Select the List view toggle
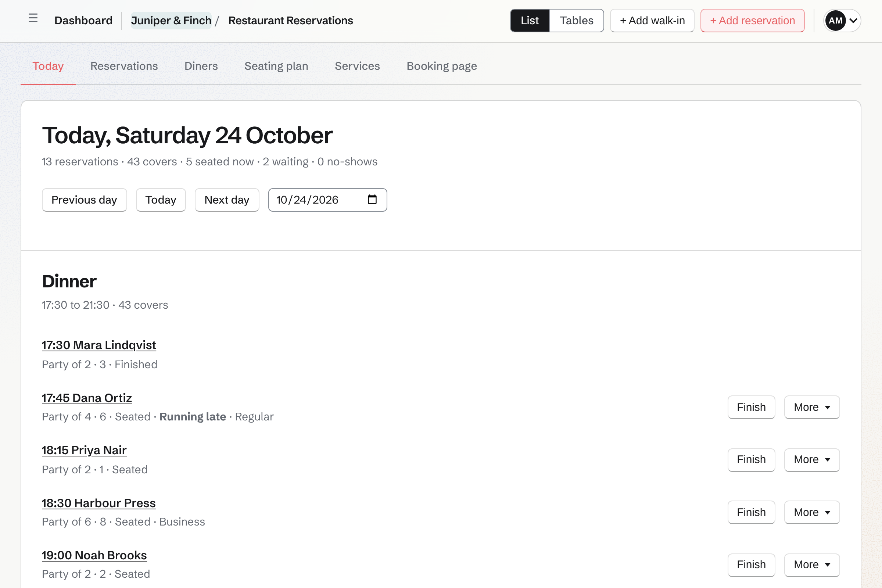The width and height of the screenshot is (882, 588). tap(530, 21)
